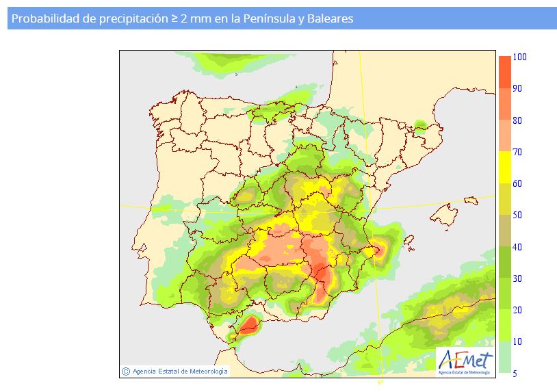Click the legend label 5
557x392 pixels.
pyautogui.click(x=515, y=373)
